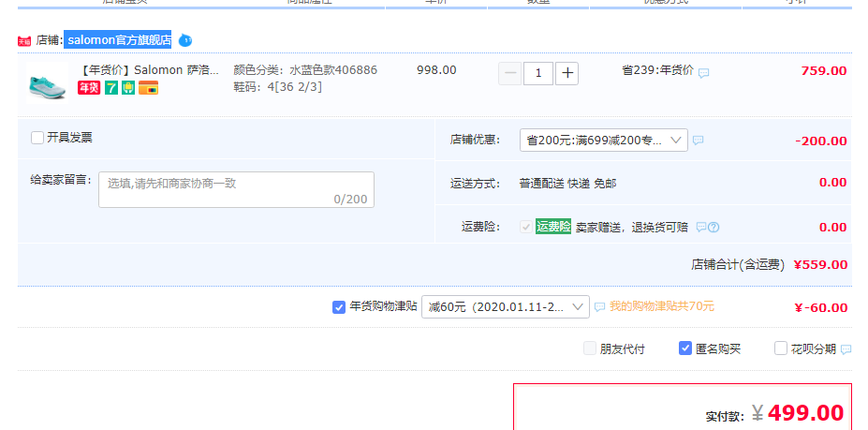Image resolution: width=868 pixels, height=430 pixels.
Task: Decrease quantity with the minus button
Action: (x=510, y=73)
